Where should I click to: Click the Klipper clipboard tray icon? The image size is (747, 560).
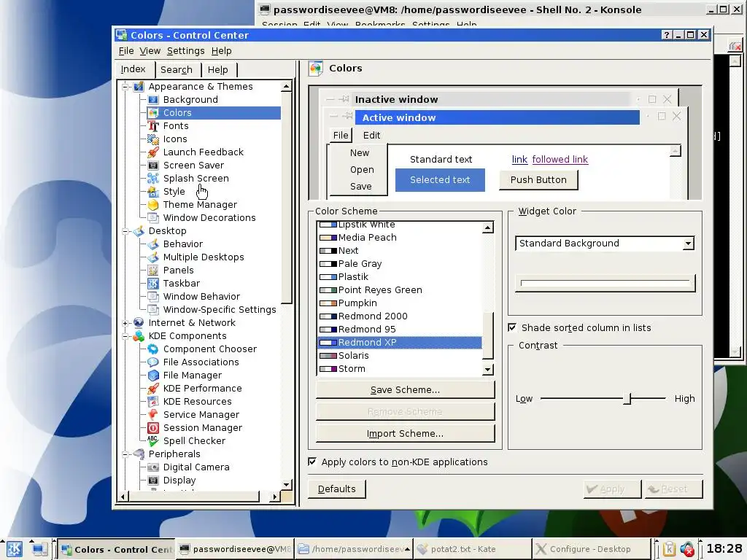click(x=669, y=549)
